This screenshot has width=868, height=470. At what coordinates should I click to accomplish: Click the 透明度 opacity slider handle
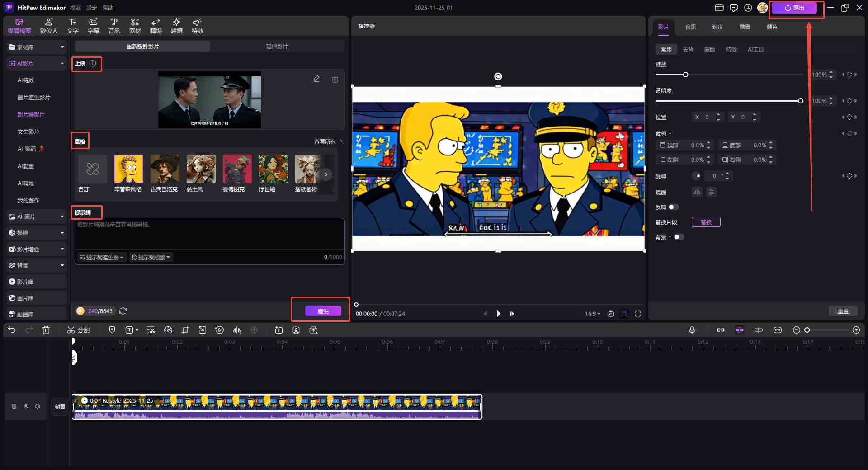coord(800,101)
